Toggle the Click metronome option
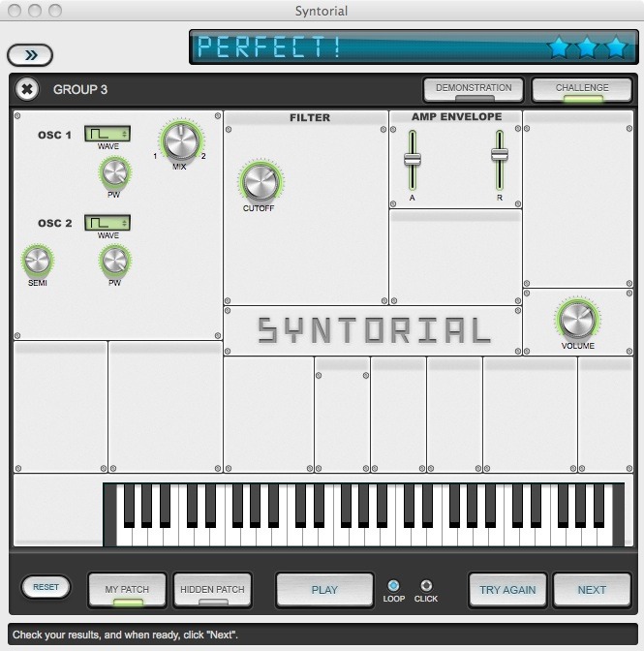 (426, 585)
